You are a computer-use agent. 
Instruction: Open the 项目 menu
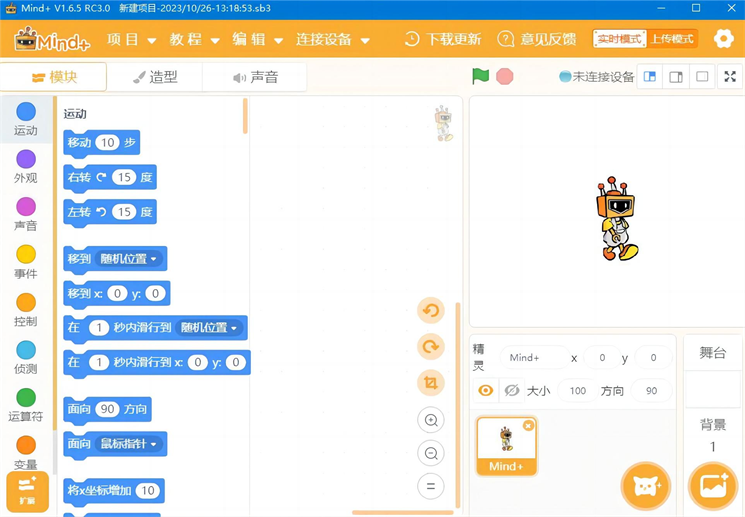(131, 40)
